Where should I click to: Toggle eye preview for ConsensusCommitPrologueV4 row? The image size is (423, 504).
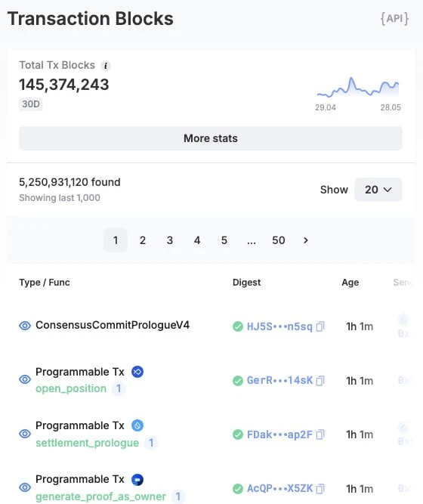coord(25,326)
